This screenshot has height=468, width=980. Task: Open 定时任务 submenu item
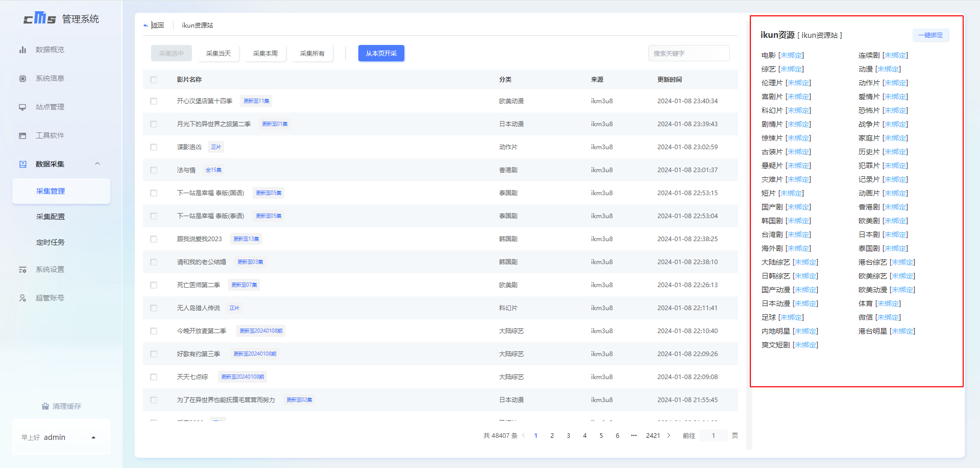51,242
